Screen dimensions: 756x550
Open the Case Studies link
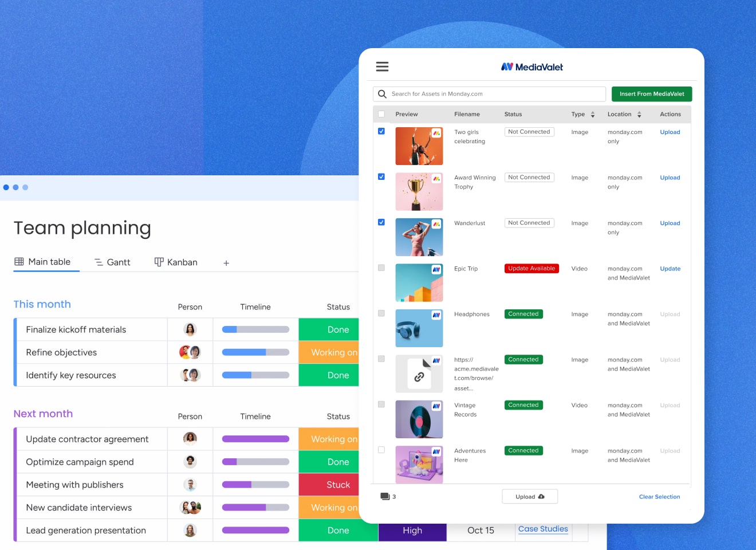(x=543, y=529)
